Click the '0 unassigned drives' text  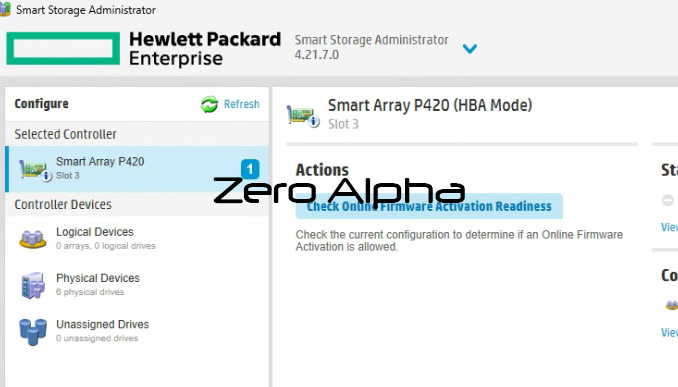97,338
